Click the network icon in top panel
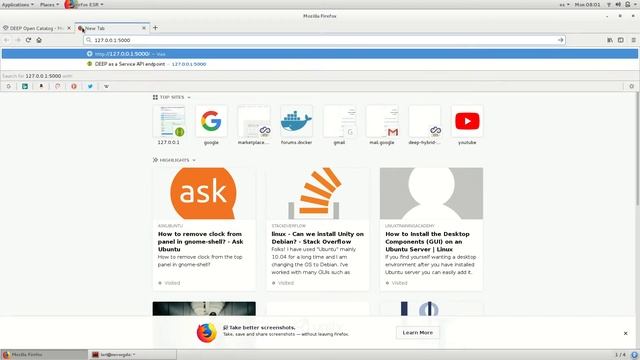The height and width of the screenshot is (360, 640). [x=609, y=4]
